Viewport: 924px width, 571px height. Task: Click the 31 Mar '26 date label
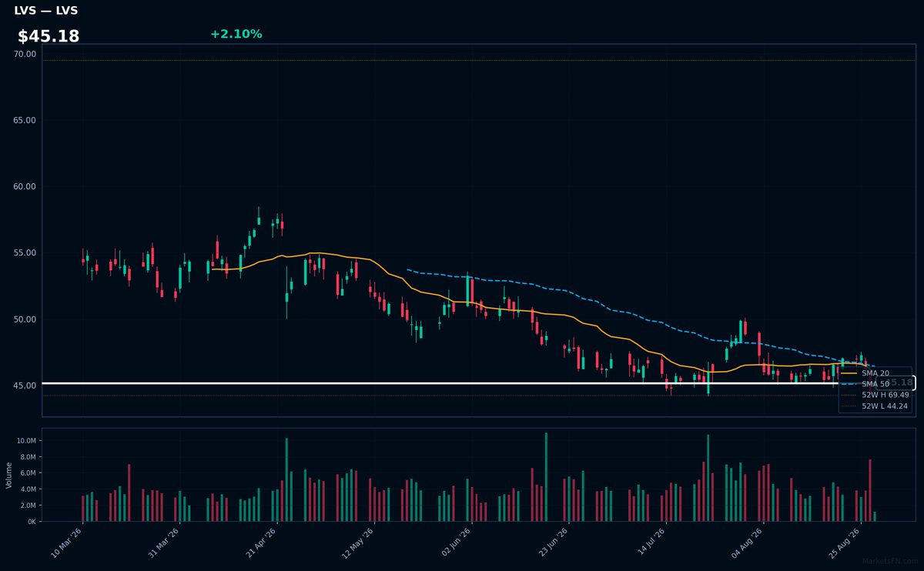(164, 543)
